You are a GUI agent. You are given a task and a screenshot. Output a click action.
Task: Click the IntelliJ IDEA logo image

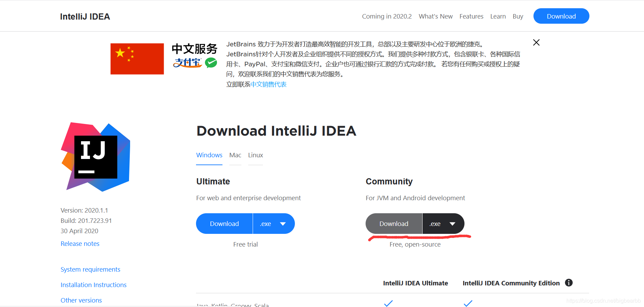point(95,157)
